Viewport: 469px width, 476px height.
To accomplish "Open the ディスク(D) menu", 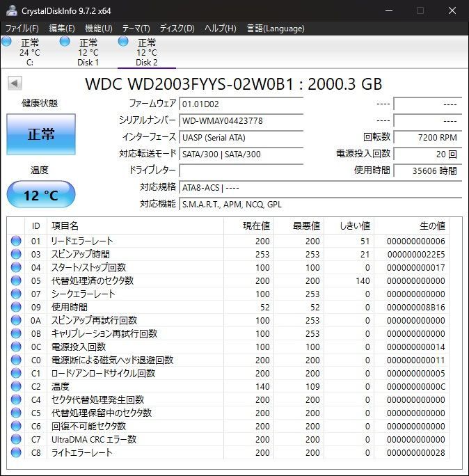I will click(x=177, y=29).
